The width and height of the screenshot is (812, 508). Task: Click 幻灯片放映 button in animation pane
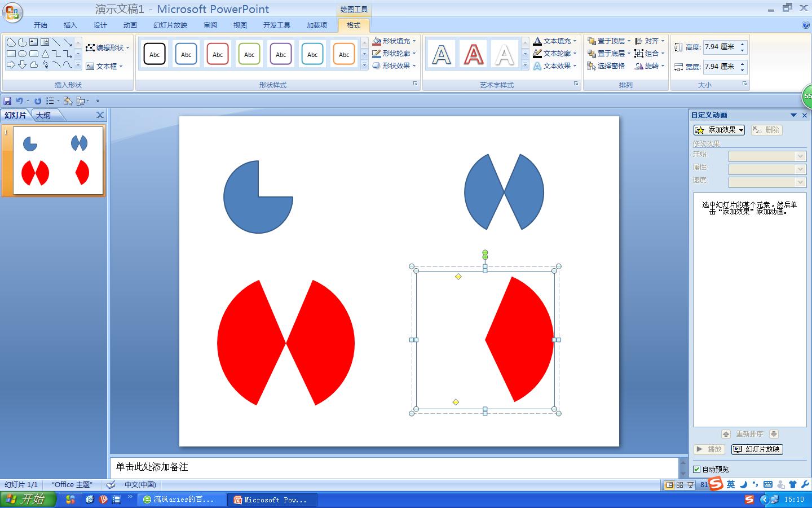coord(757,449)
